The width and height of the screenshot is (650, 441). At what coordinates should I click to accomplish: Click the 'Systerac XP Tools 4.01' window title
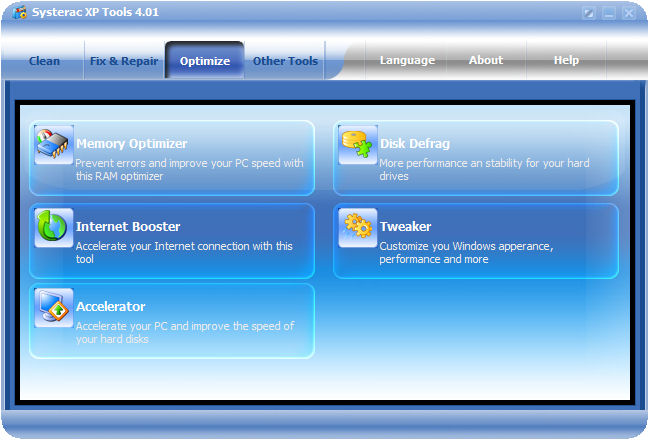pos(95,12)
